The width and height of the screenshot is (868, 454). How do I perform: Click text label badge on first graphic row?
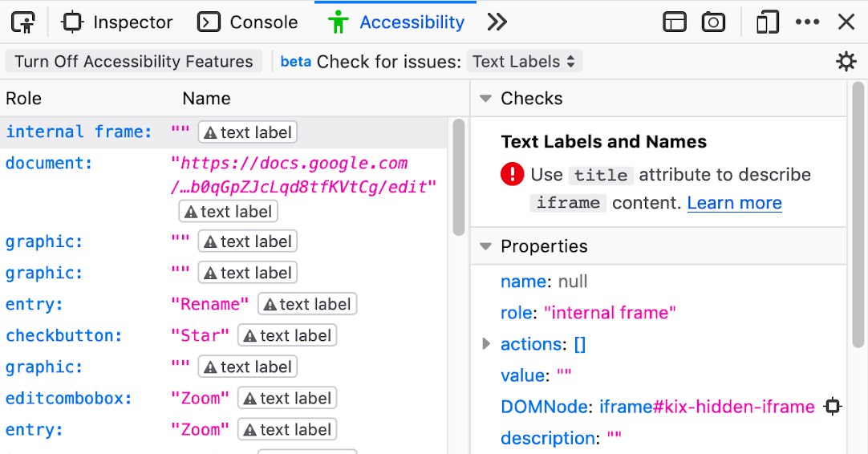pos(247,241)
